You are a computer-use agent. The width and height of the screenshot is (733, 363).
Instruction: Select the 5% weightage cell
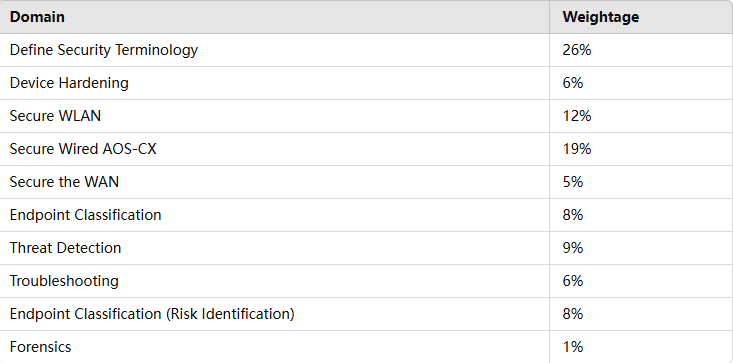641,182
